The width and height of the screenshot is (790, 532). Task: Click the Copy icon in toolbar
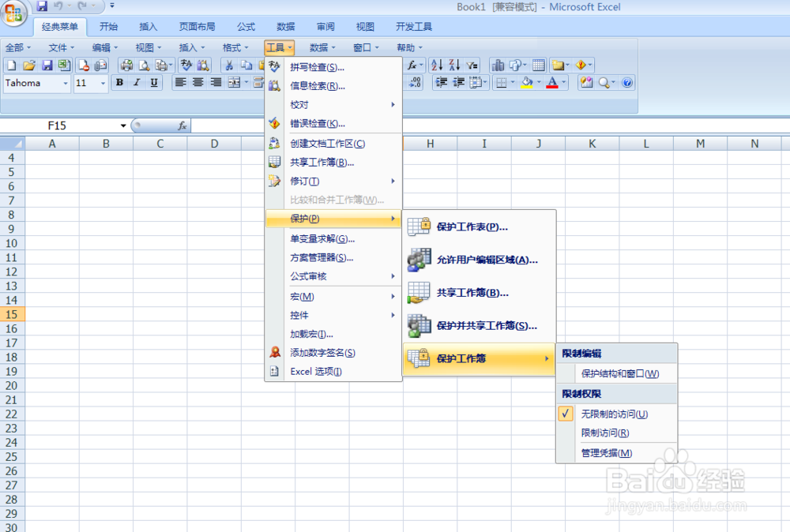(246, 65)
